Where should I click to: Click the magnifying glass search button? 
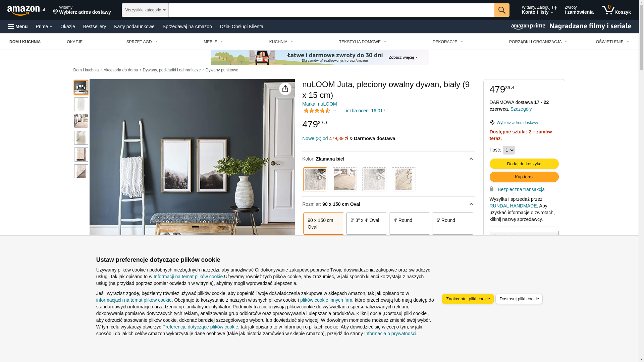tap(502, 10)
